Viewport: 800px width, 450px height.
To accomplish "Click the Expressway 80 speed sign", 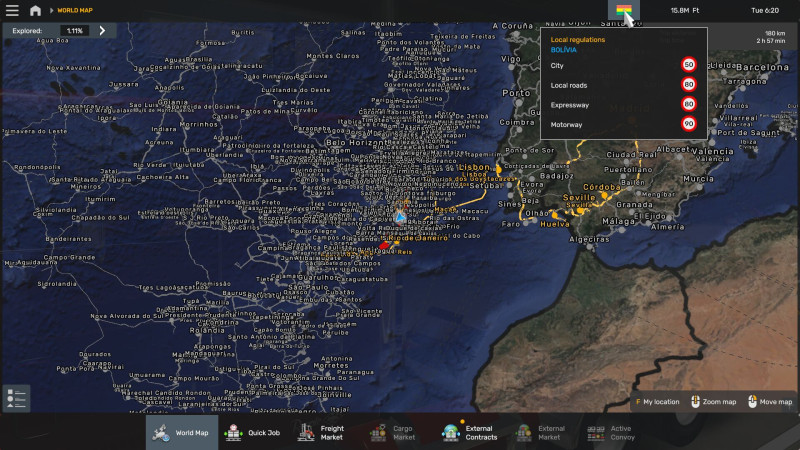I will point(689,104).
